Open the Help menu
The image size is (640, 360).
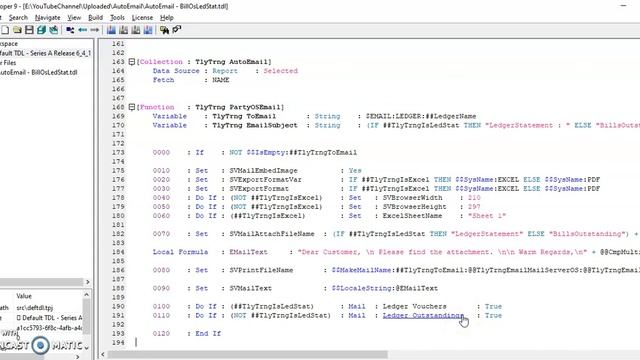167,18
